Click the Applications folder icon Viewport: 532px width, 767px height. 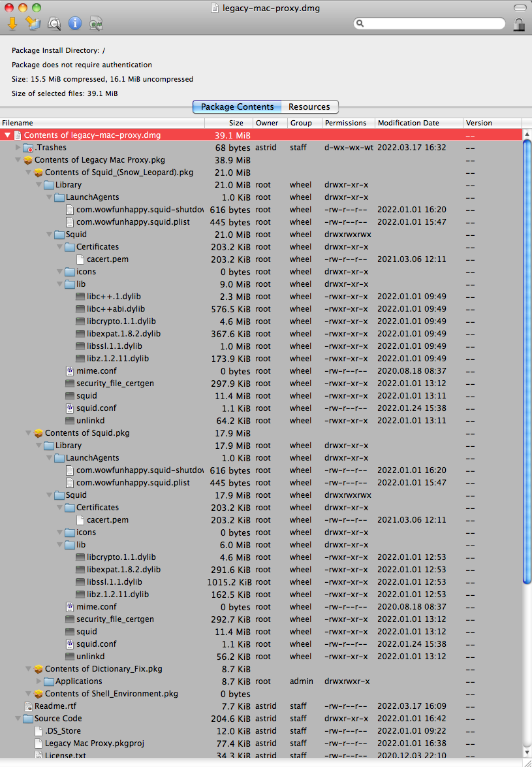click(x=49, y=681)
